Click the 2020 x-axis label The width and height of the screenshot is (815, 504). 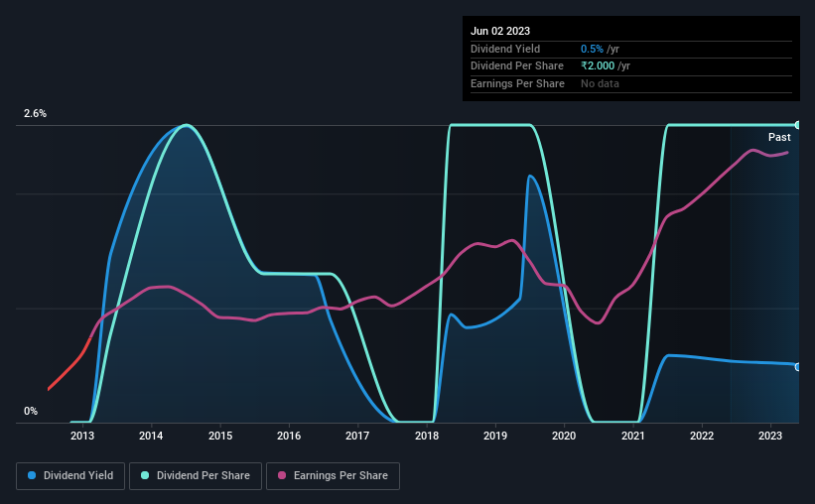(x=564, y=436)
